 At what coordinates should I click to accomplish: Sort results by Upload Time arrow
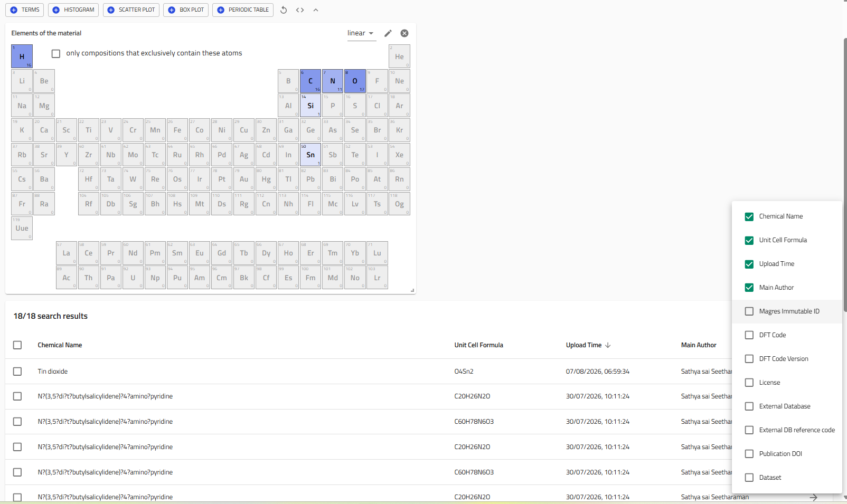[x=608, y=345]
